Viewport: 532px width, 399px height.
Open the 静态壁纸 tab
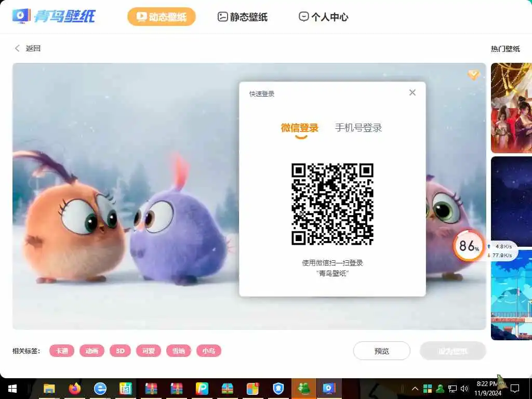[242, 17]
